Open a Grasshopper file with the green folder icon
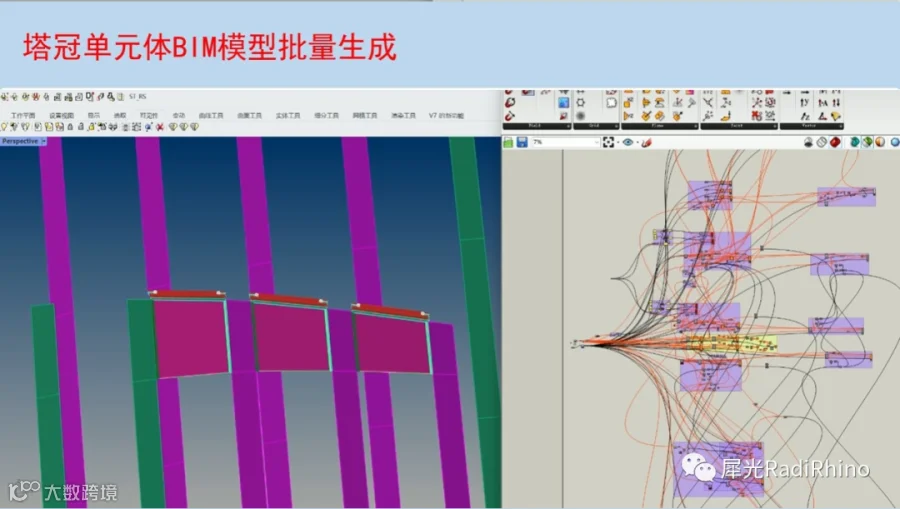This screenshot has height=509, width=900. tap(508, 142)
